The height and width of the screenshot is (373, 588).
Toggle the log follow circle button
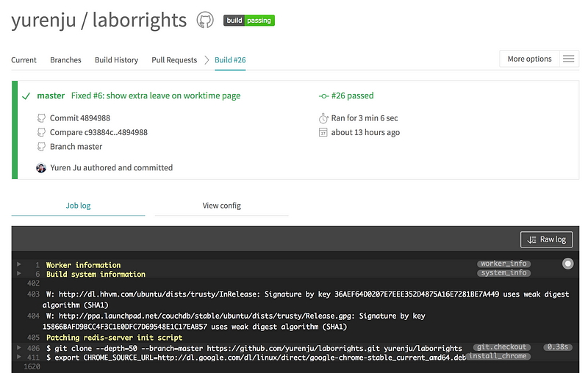tap(567, 264)
